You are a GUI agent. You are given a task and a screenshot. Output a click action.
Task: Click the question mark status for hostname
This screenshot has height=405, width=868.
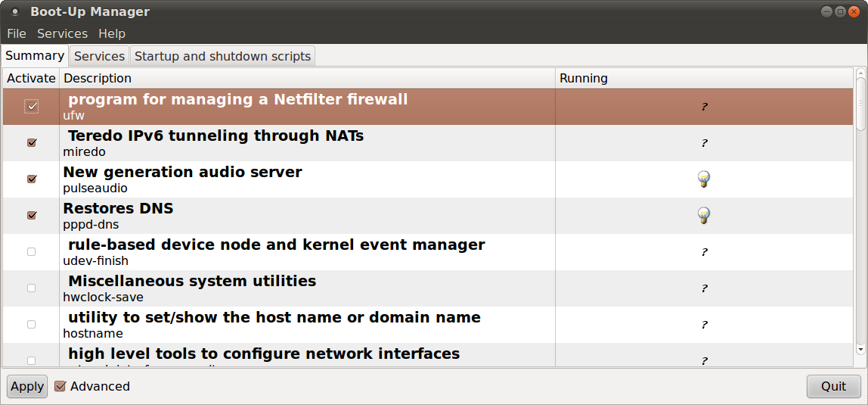[704, 325]
